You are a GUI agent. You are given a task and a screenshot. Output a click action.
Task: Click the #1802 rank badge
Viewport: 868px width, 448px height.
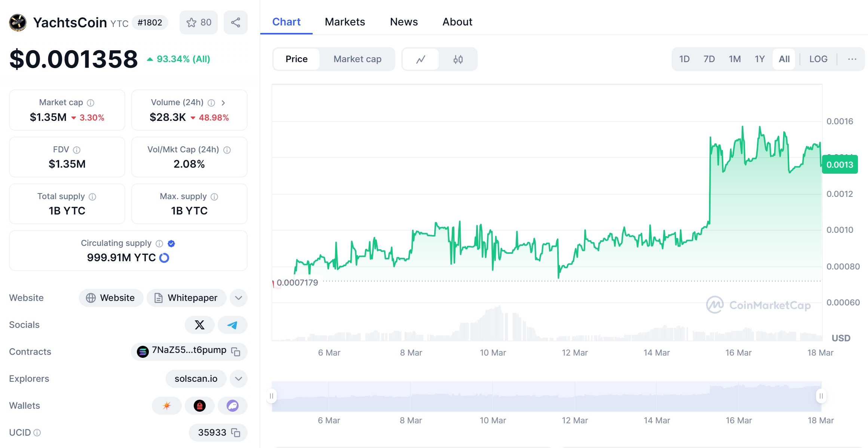(150, 22)
